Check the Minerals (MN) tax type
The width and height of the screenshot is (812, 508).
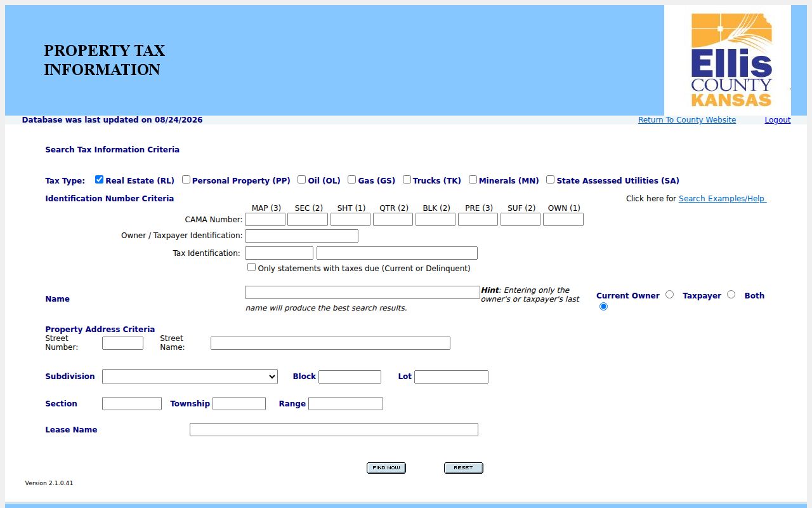point(473,180)
